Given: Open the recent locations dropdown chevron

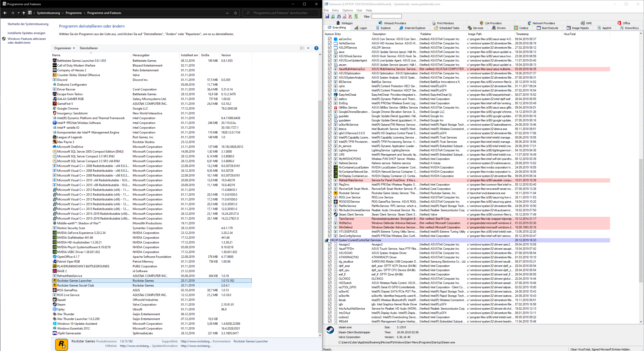Looking at the screenshot, I should coord(18,13).
